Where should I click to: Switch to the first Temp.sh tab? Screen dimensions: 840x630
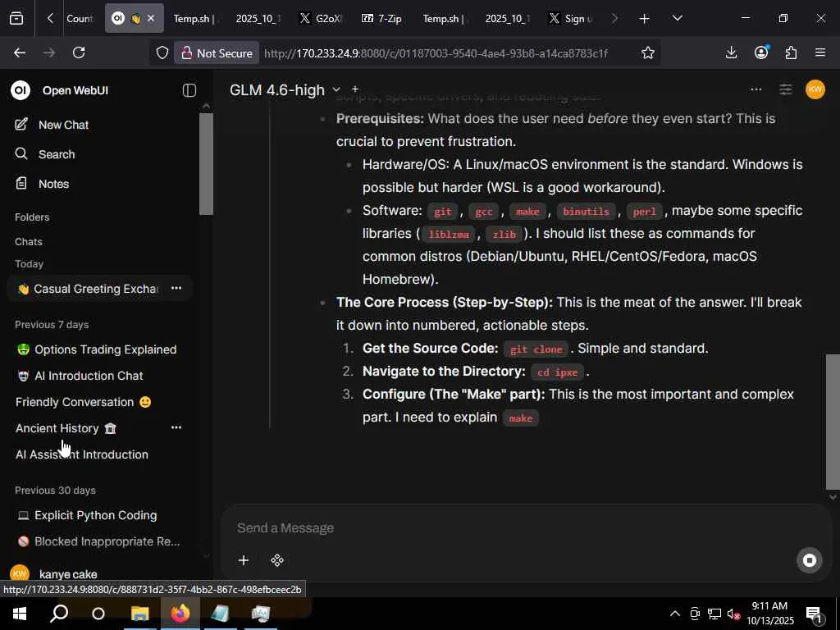[194, 18]
